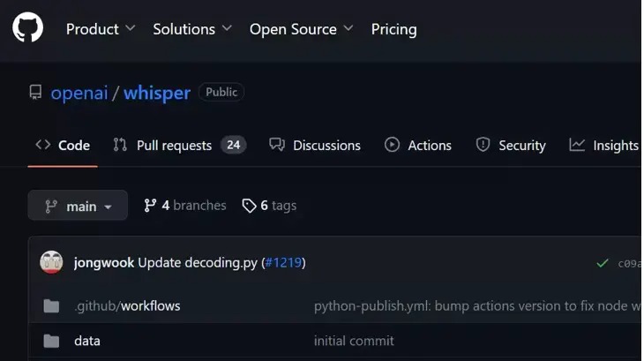Image resolution: width=644 pixels, height=361 pixels.
Task: Open the main branch selector dropdown
Action: click(78, 206)
